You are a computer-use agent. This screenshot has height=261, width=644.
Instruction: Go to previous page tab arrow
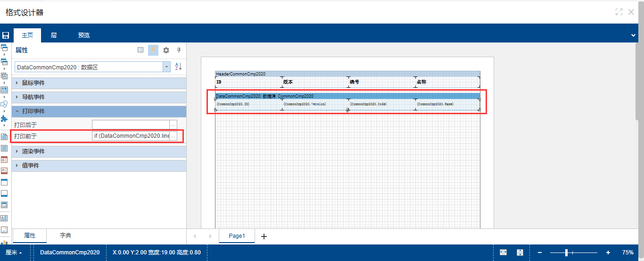point(195,236)
